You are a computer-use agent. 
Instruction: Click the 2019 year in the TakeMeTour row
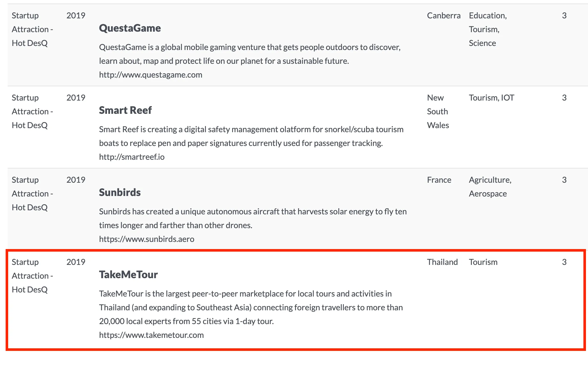[x=76, y=262]
